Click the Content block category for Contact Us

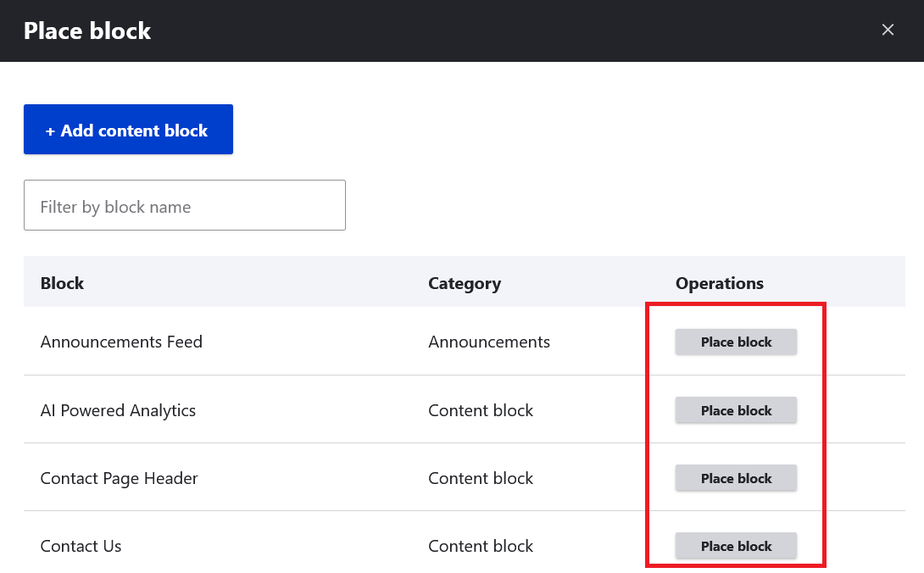point(481,545)
